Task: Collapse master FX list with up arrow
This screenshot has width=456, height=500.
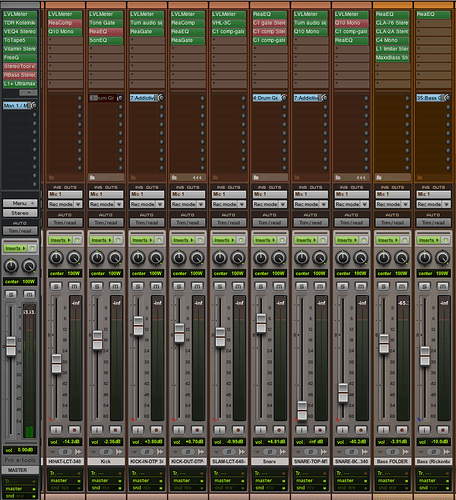Action: point(28,92)
